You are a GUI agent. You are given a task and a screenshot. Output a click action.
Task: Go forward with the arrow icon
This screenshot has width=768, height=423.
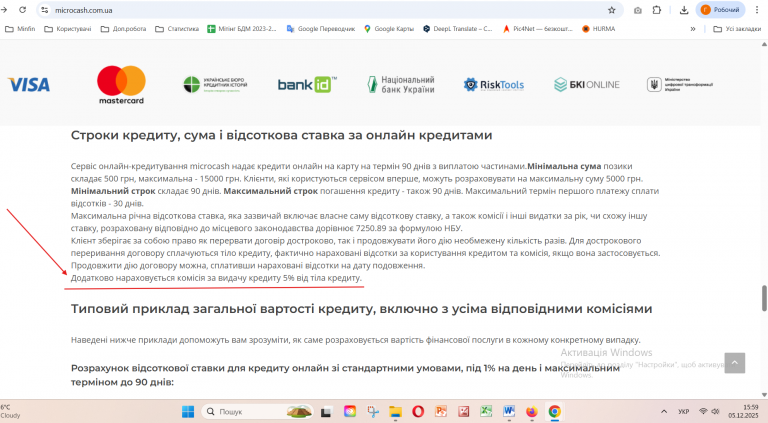4,10
